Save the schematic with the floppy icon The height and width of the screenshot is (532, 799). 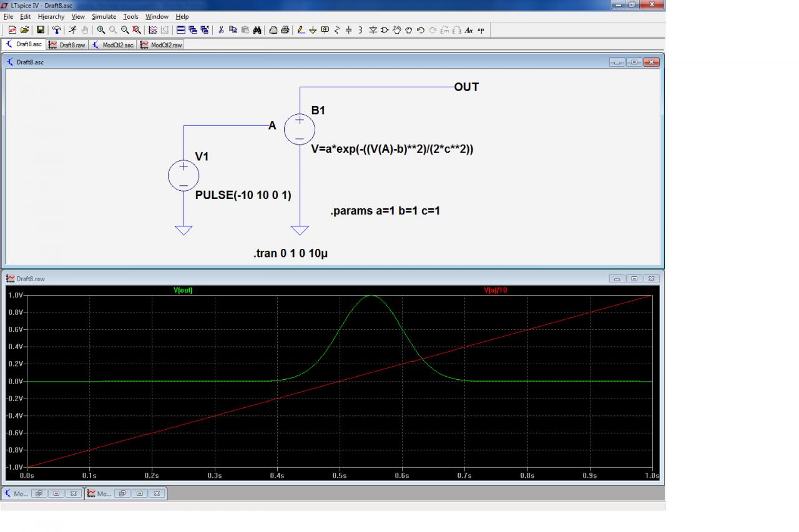click(x=41, y=30)
